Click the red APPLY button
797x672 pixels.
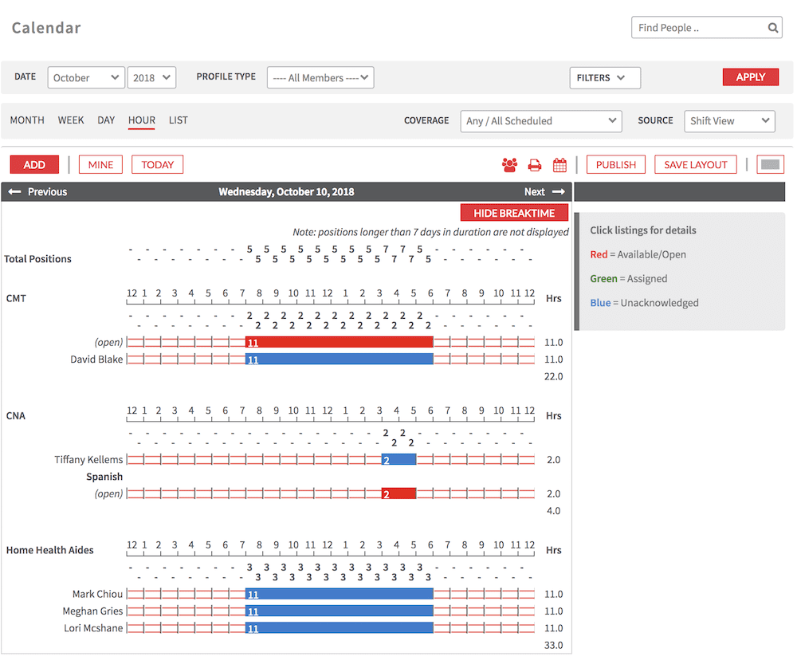click(750, 77)
